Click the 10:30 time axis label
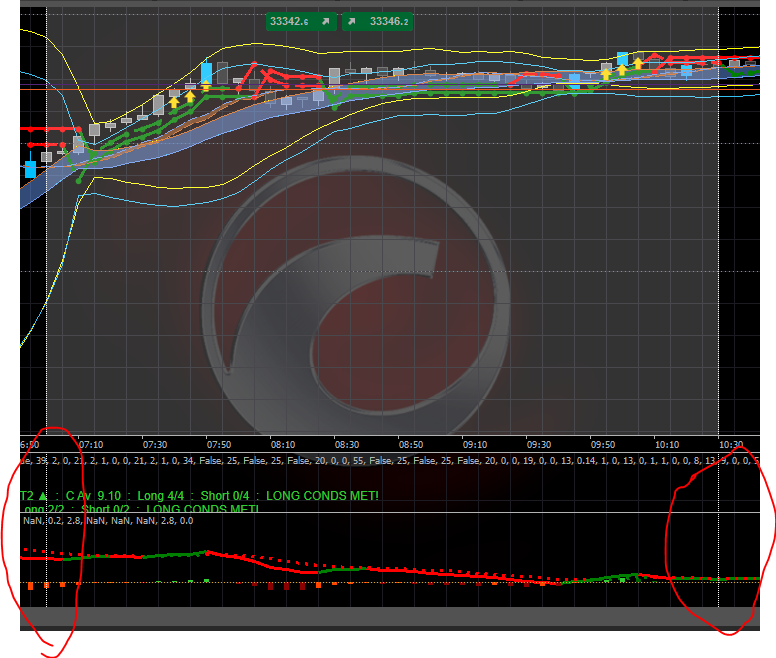 731,445
